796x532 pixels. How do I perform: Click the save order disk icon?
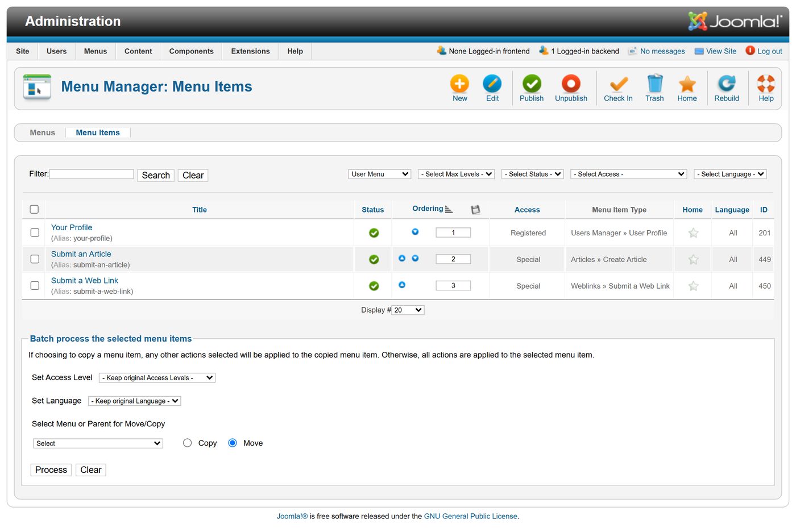point(475,210)
